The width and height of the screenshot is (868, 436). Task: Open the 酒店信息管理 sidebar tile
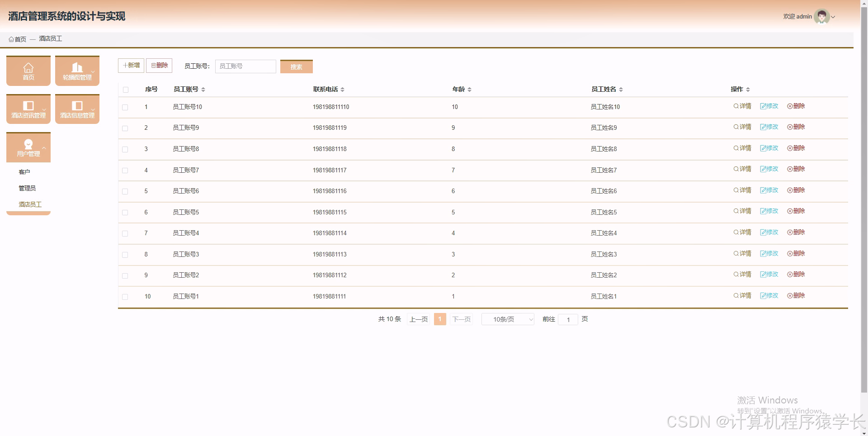pos(77,109)
